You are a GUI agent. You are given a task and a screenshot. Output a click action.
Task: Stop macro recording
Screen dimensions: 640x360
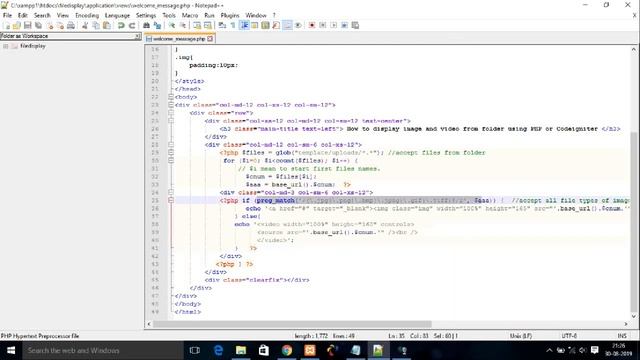tap(322, 25)
